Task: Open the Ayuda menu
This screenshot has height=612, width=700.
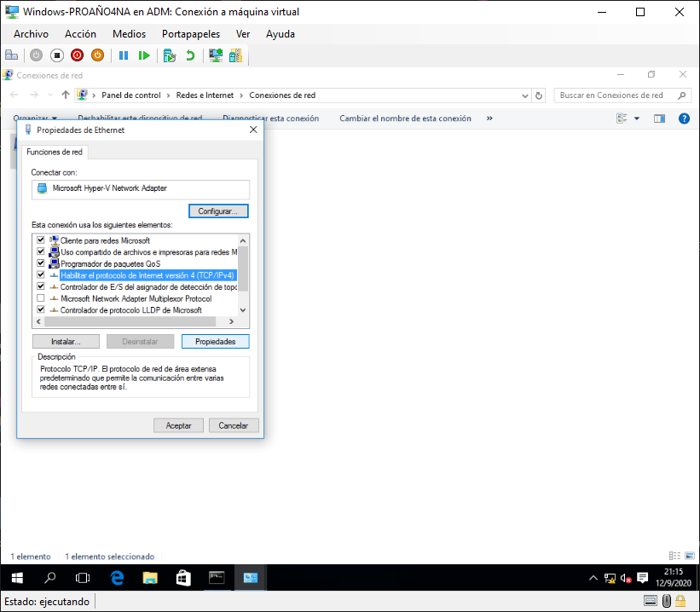Action: tap(281, 34)
